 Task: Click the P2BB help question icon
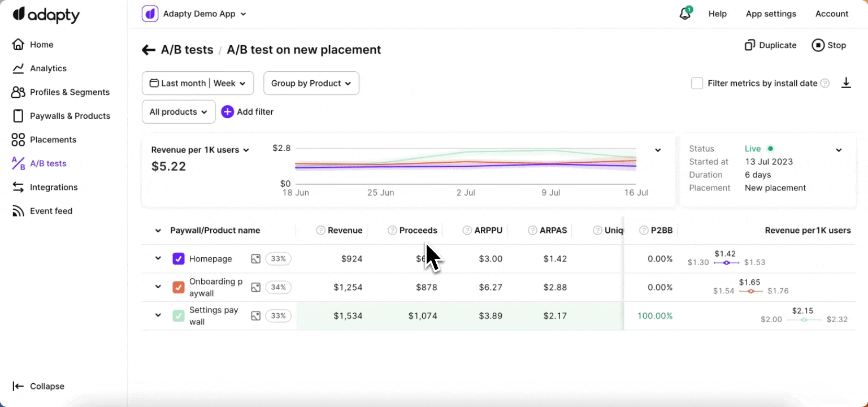pyautogui.click(x=644, y=230)
